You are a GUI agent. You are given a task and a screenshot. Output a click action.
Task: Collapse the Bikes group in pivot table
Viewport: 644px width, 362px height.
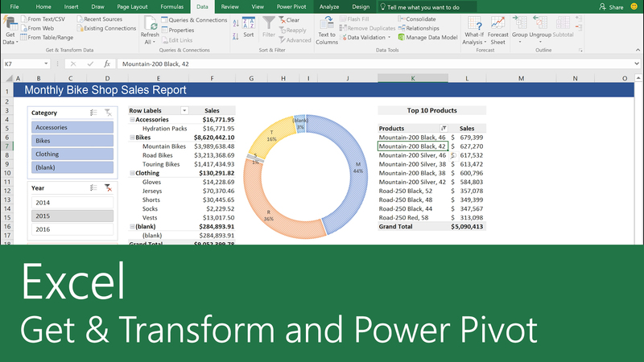(x=132, y=138)
